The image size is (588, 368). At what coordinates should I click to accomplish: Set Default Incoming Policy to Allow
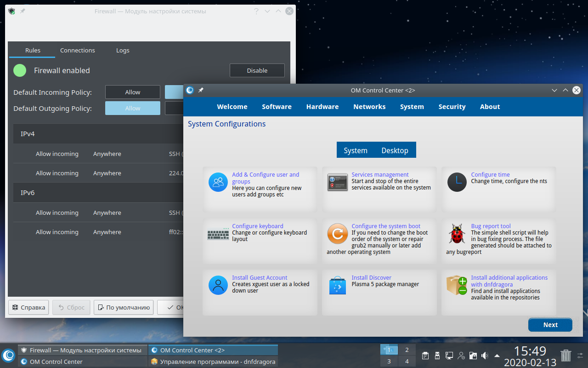133,92
